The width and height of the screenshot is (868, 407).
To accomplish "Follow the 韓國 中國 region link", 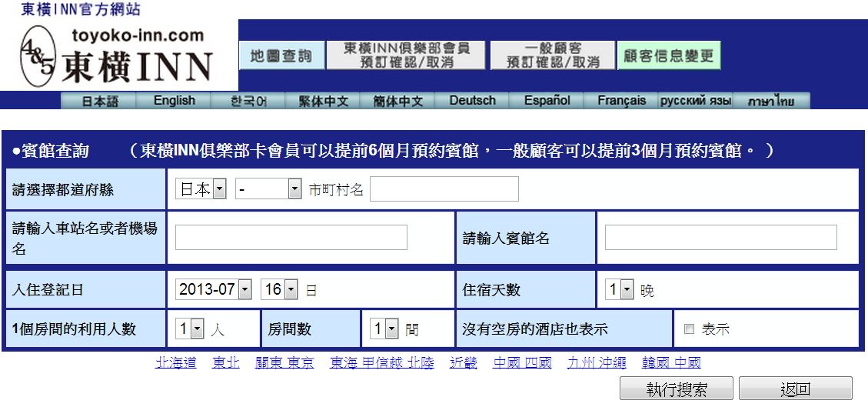I will pyautogui.click(x=671, y=362).
